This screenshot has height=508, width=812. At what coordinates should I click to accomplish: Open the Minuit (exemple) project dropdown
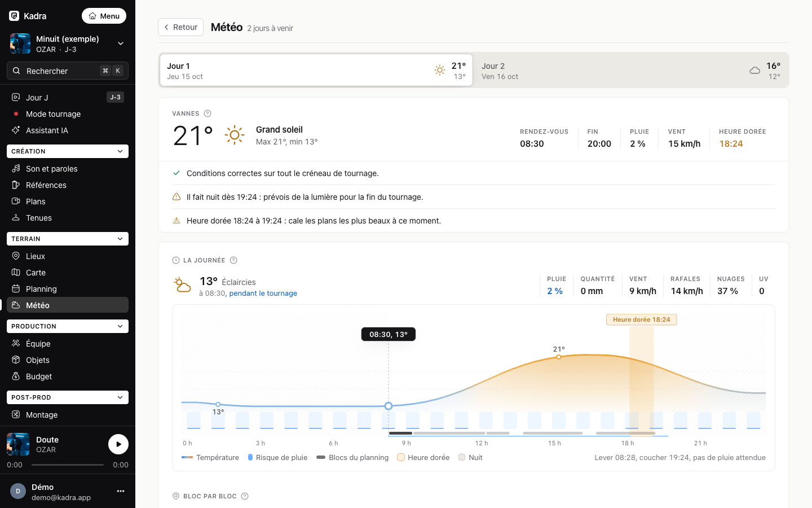click(68, 43)
